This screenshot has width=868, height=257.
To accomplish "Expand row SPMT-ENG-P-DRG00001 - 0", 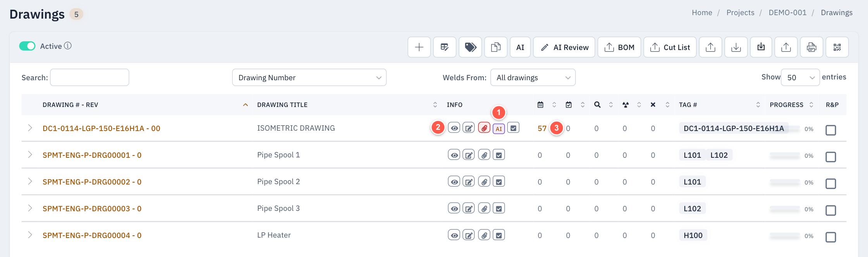I will coord(30,155).
